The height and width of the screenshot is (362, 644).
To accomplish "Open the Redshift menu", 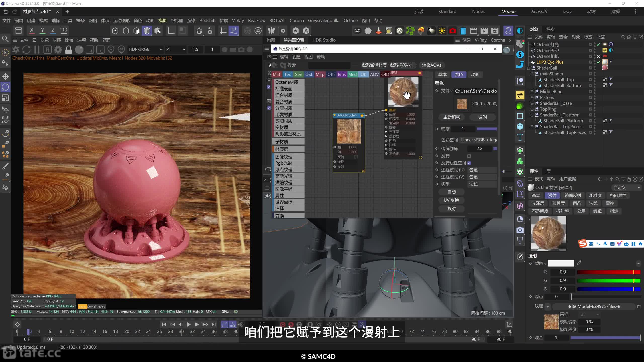I will point(208,21).
